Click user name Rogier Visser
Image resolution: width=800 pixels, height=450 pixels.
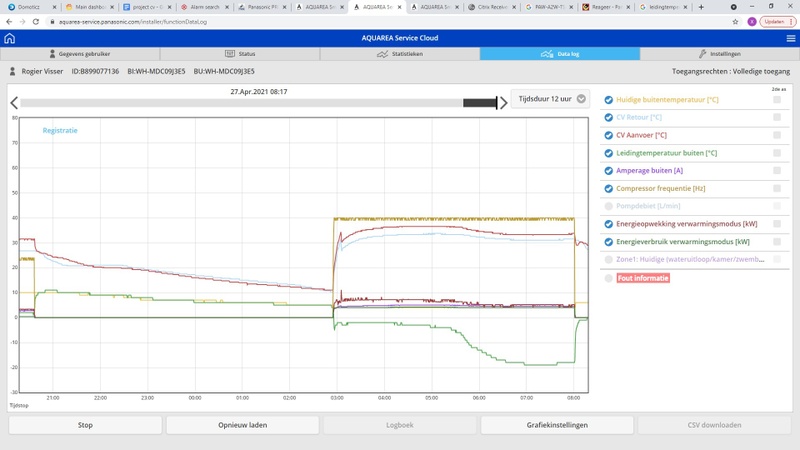pyautogui.click(x=42, y=71)
